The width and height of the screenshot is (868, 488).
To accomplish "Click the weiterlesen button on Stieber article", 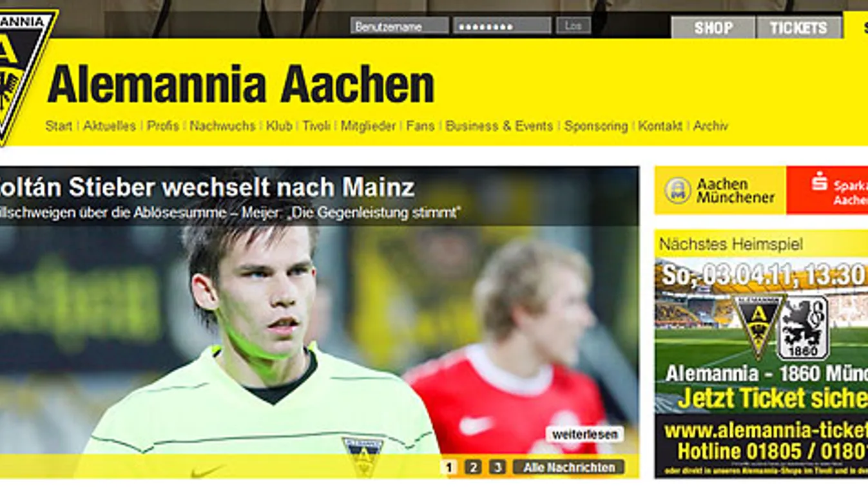I will tap(584, 434).
